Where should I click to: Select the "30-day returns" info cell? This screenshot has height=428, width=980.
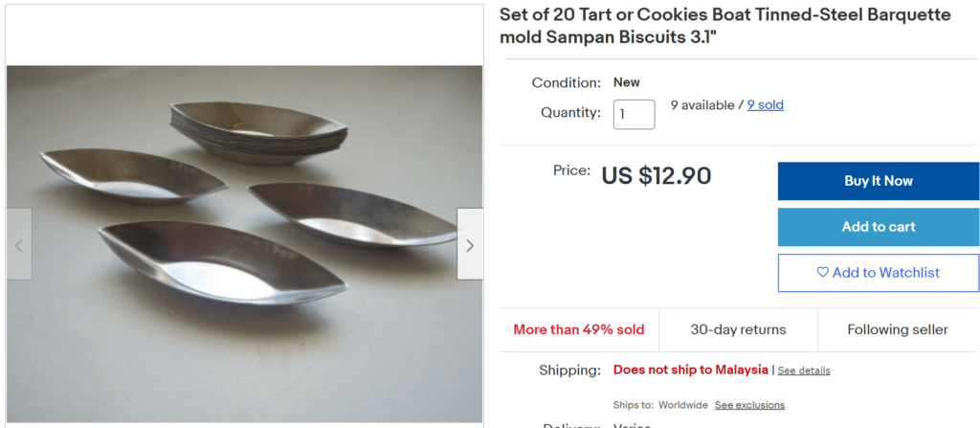pyautogui.click(x=738, y=329)
